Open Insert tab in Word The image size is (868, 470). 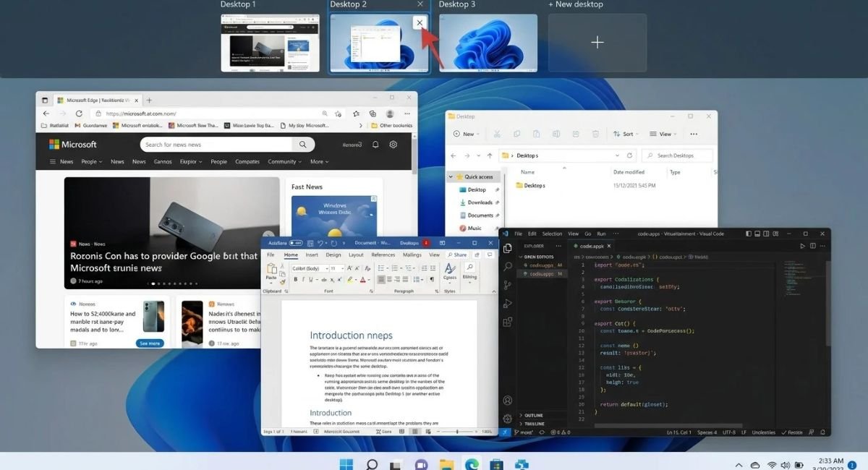coord(312,255)
